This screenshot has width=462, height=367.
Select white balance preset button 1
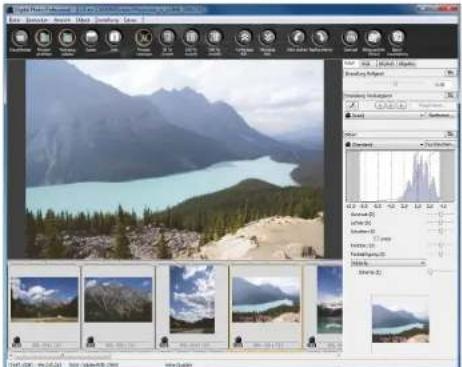[x=379, y=106]
